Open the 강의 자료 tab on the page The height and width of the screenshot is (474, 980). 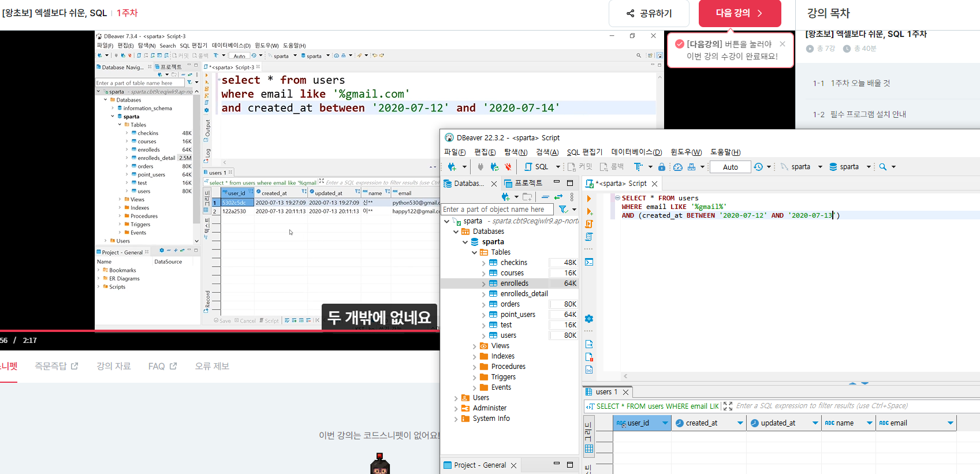(x=113, y=366)
